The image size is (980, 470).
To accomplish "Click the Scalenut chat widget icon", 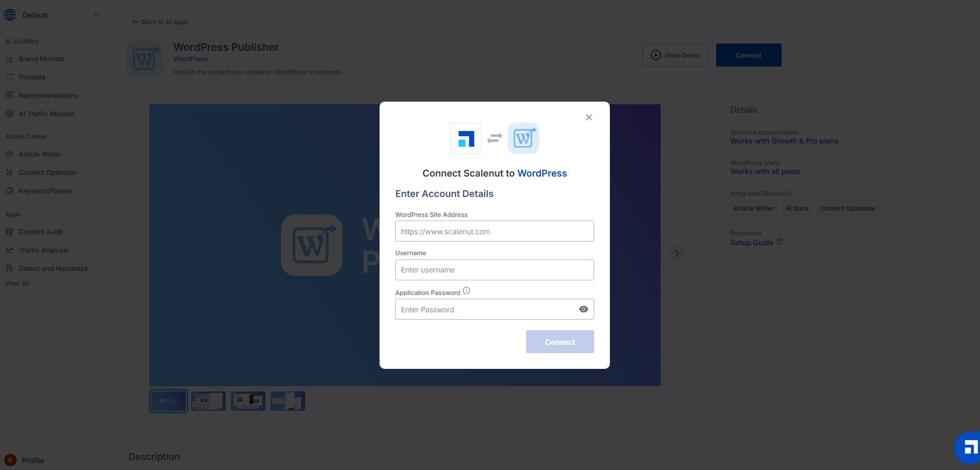I will (969, 448).
